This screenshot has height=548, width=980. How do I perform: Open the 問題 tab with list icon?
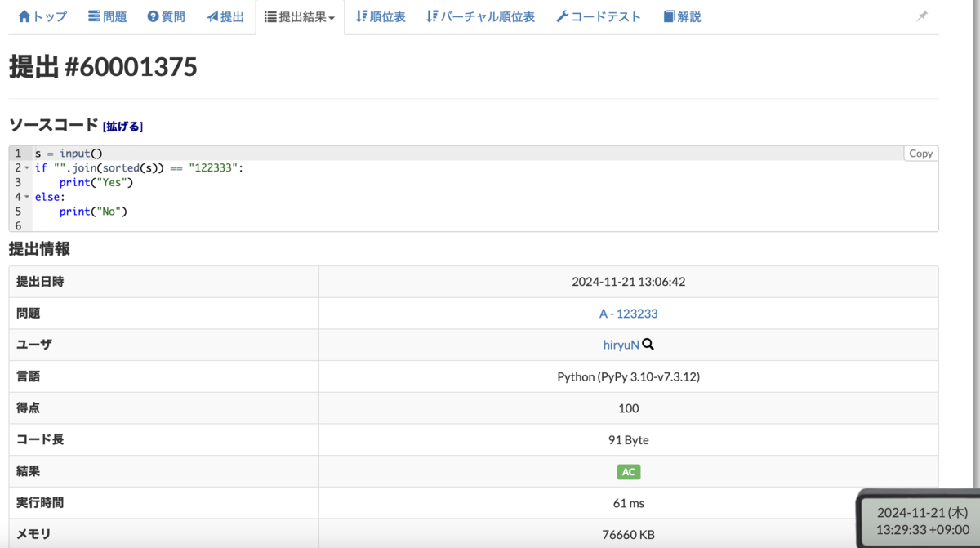(x=107, y=16)
